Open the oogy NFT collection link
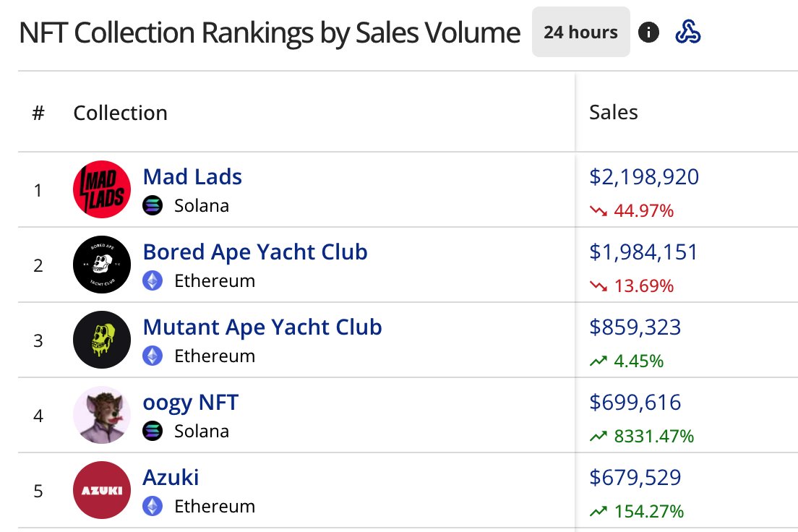This screenshot has height=532, width=798. (190, 403)
